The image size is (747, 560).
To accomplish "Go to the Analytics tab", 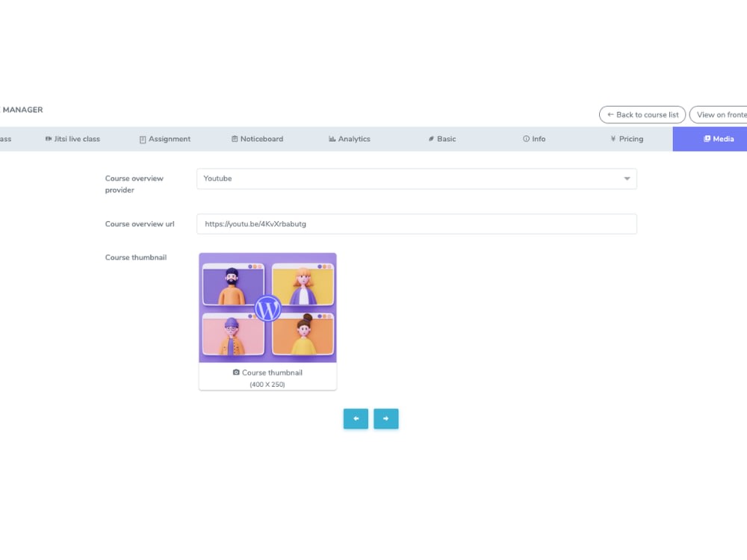I will (349, 139).
